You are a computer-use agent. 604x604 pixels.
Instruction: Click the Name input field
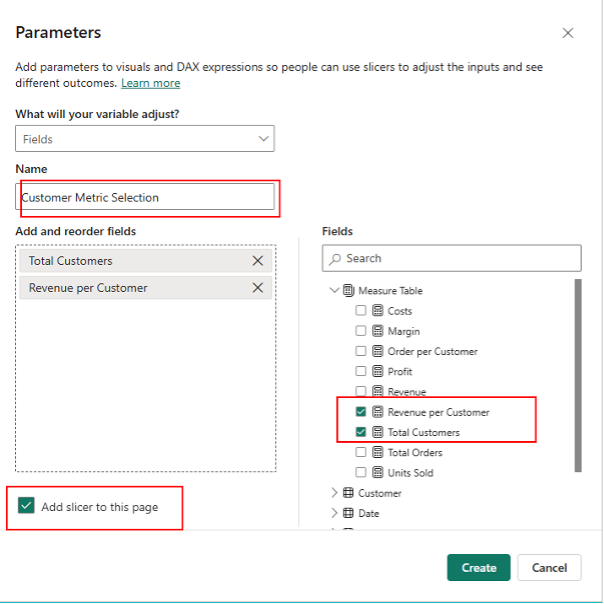(145, 197)
